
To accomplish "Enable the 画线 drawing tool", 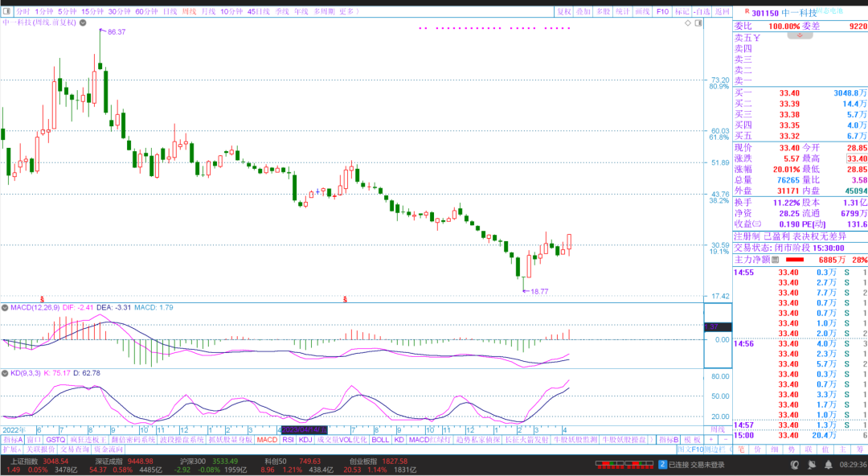I will point(642,12).
